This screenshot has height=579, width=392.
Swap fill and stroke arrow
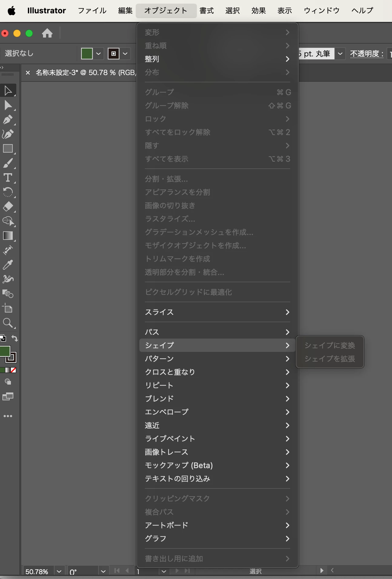[x=15, y=338]
